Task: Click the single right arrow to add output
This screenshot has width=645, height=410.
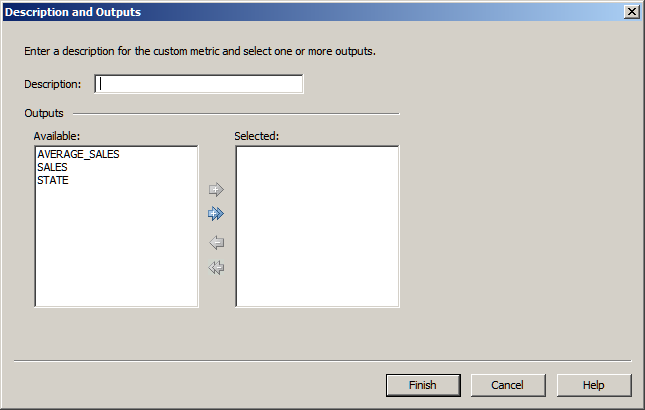Action: pos(216,190)
